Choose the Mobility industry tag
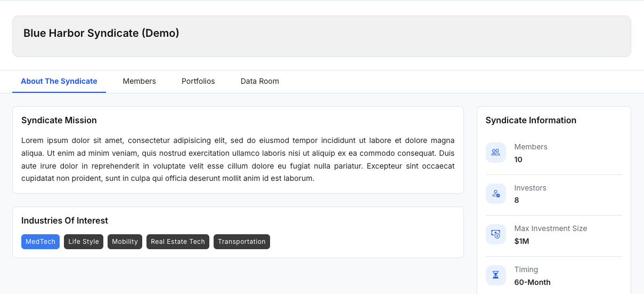 [125, 242]
